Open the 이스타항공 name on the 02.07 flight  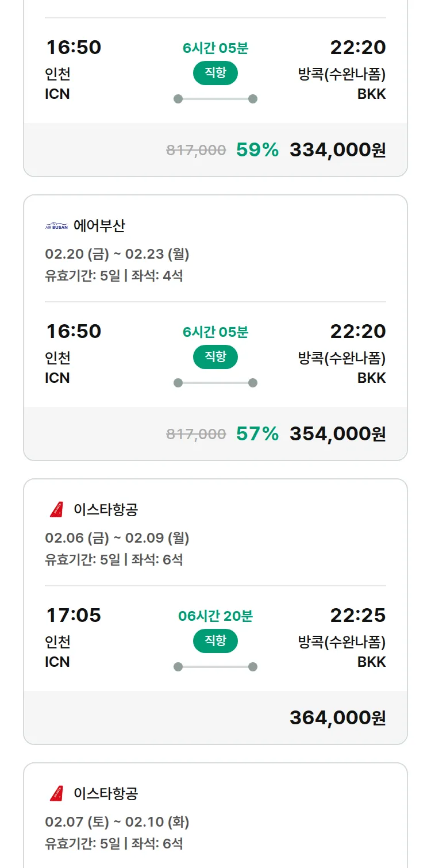(x=106, y=793)
